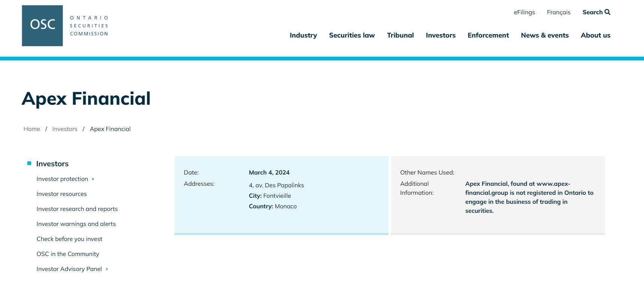This screenshot has width=644, height=289.
Task: Open OSC in the Community
Action: tap(68, 254)
